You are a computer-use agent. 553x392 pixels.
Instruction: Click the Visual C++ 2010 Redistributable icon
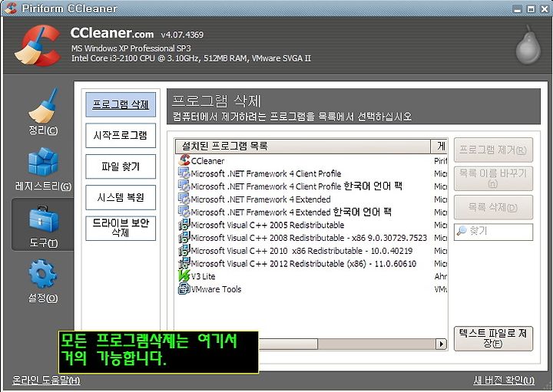pyautogui.click(x=184, y=250)
